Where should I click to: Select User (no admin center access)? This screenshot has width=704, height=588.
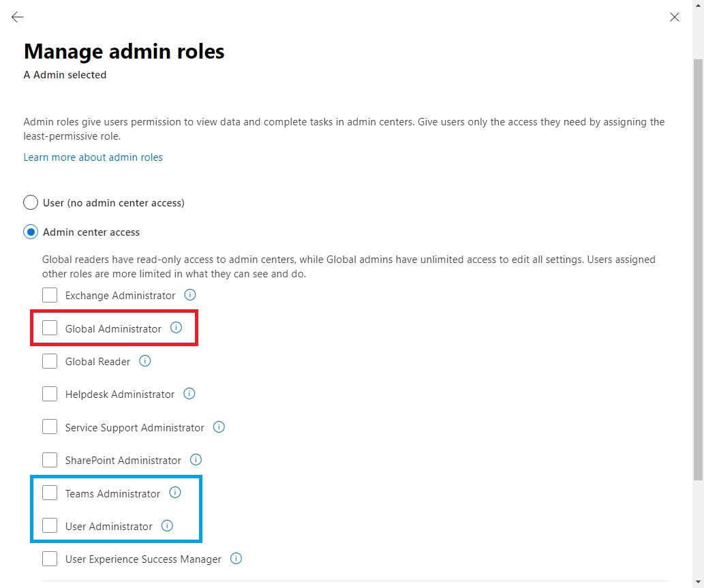pos(31,202)
